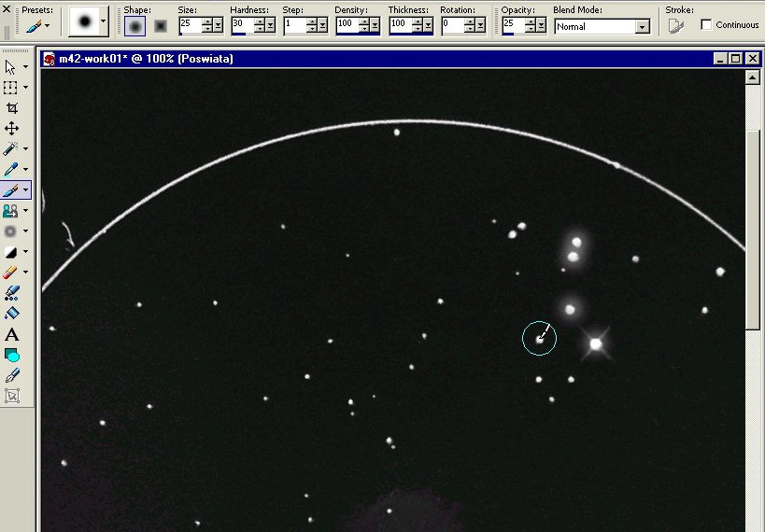The image size is (765, 532).
Task: Select the grayed Soften retouch tool
Action: click(x=10, y=231)
